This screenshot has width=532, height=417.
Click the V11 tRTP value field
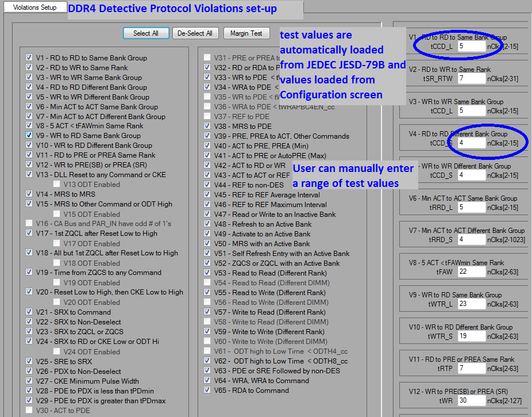(471, 369)
